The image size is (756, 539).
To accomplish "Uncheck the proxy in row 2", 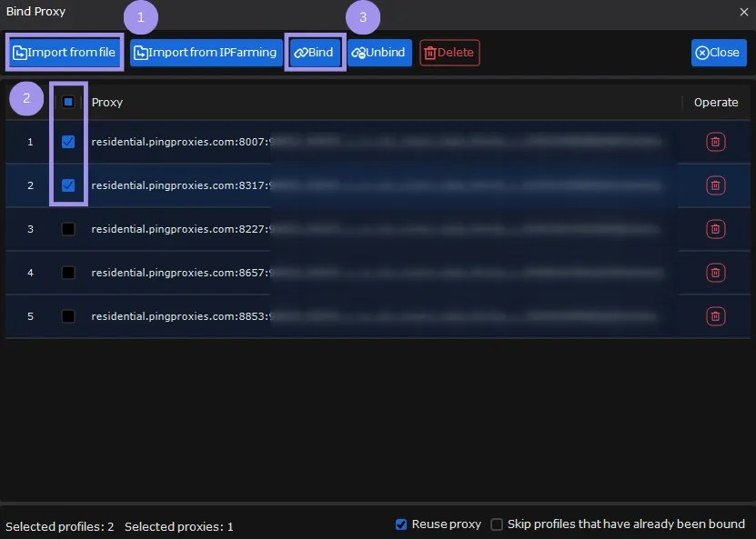I will coord(68,185).
